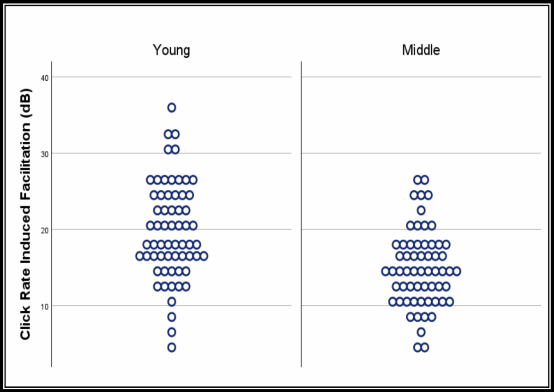
Task: Click the rightmost dot in the Young panel's widest row
Action: [204, 256]
